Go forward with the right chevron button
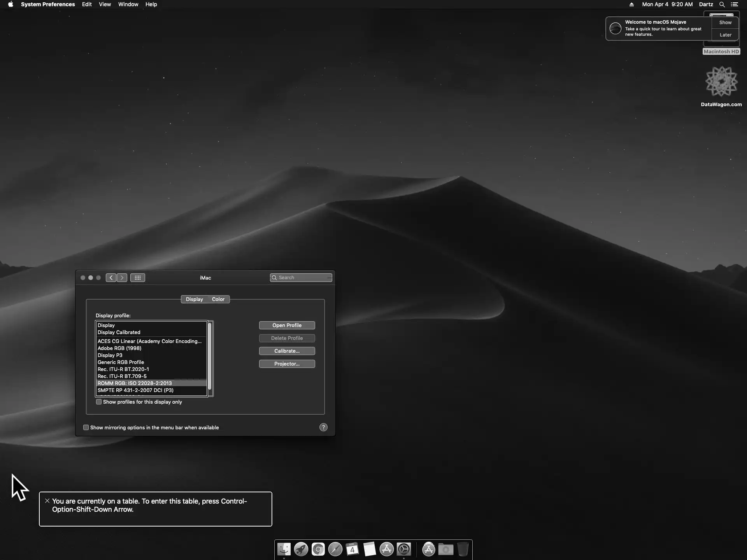This screenshot has height=560, width=747. [x=122, y=278]
